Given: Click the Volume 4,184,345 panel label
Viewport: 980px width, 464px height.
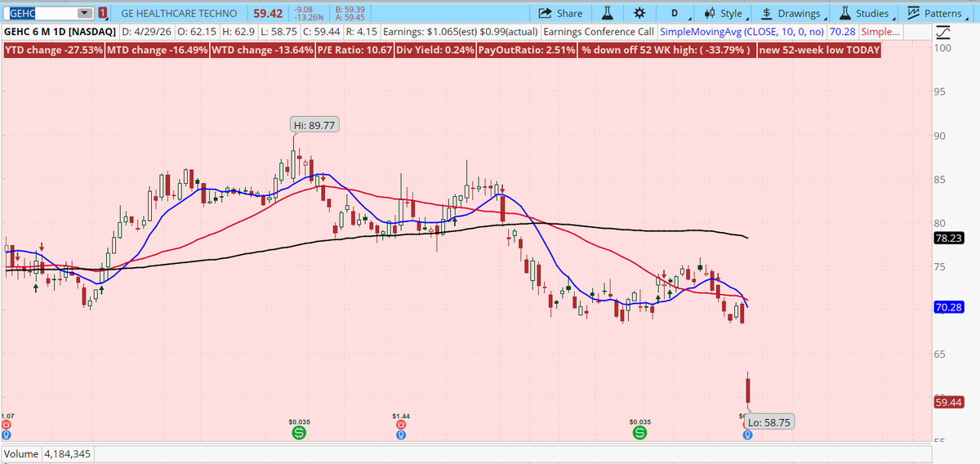Looking at the screenshot, I should [x=47, y=453].
